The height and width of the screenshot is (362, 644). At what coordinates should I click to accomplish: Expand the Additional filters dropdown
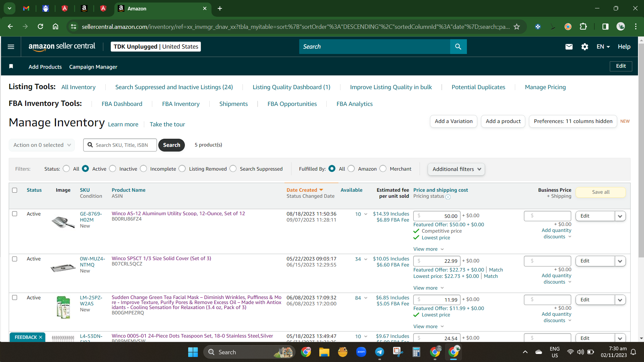click(456, 169)
